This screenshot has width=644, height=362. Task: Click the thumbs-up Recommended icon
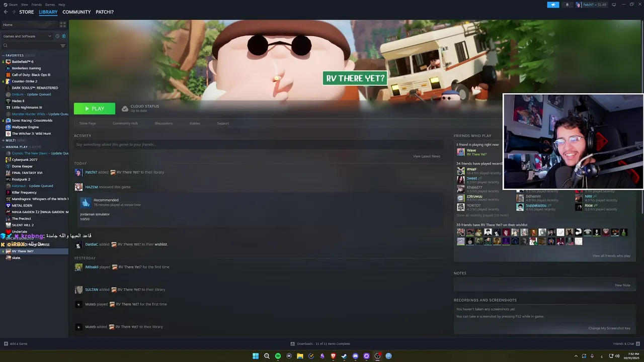(x=86, y=202)
